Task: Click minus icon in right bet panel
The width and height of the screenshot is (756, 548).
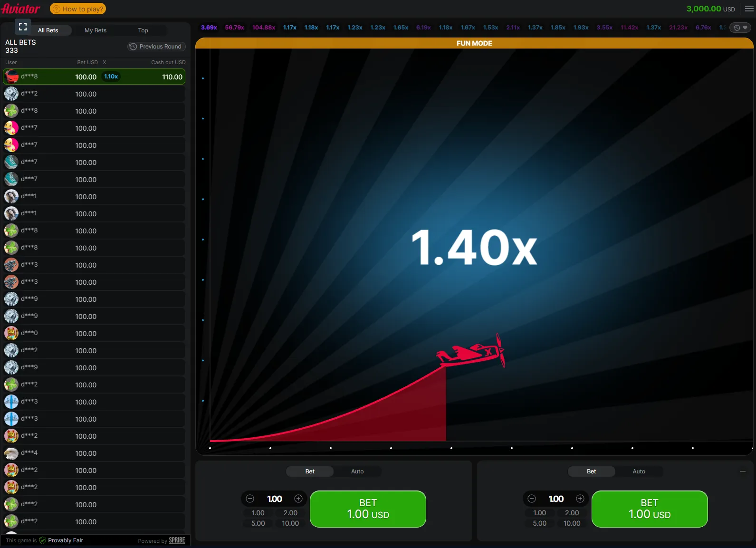Action: (x=532, y=499)
